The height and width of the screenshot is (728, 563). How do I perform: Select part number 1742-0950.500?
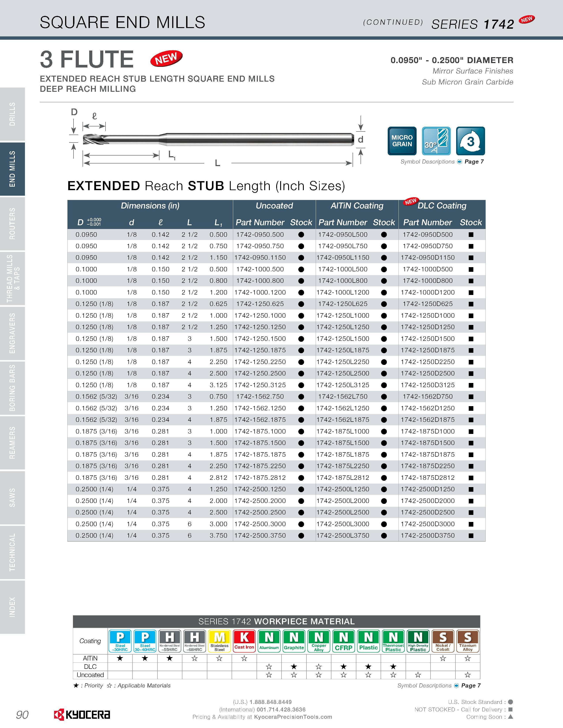260,235
